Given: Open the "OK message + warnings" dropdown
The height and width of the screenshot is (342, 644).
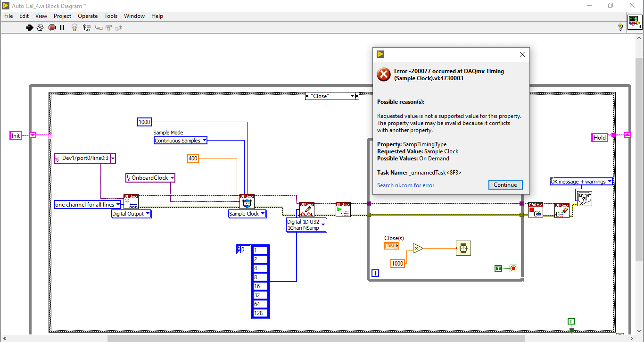Looking at the screenshot, I should [610, 181].
